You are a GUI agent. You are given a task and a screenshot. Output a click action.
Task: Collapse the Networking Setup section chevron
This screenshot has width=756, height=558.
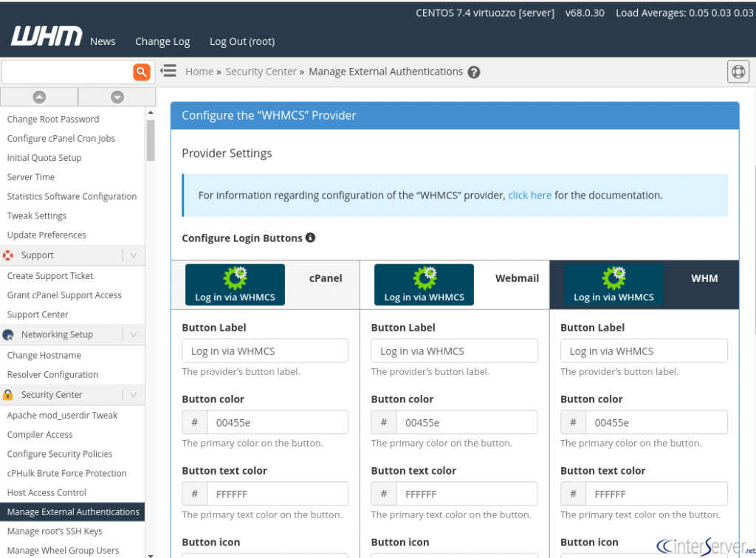point(134,334)
